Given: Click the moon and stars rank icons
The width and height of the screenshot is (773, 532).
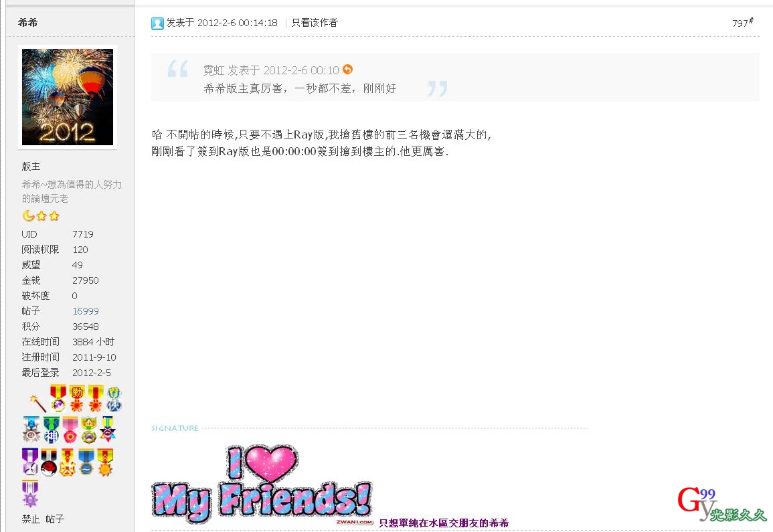Looking at the screenshot, I should point(41,215).
